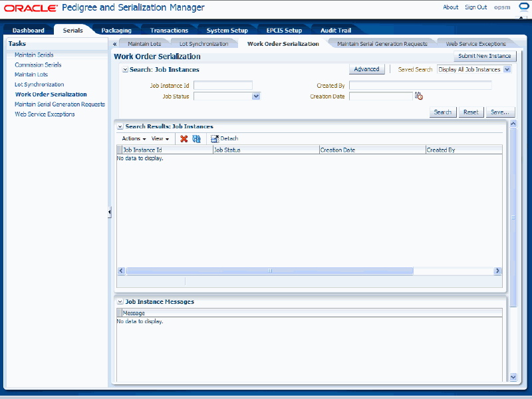Sort by the Creation Date column header

pos(372,150)
